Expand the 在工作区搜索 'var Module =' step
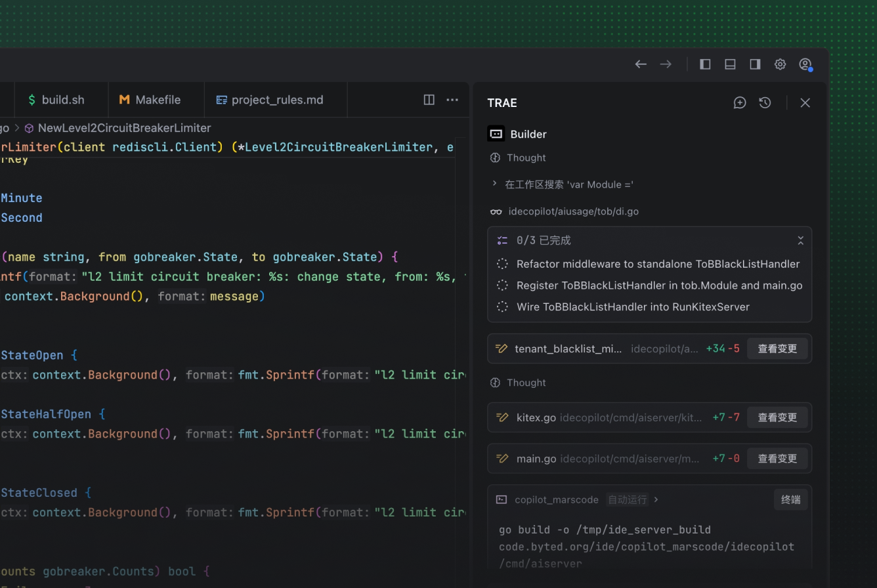The image size is (877, 588). click(495, 184)
